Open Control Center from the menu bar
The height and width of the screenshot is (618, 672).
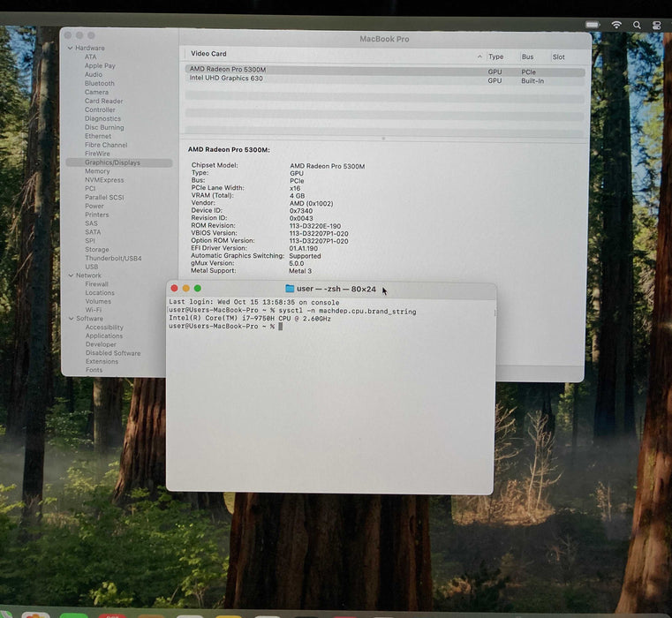(656, 26)
